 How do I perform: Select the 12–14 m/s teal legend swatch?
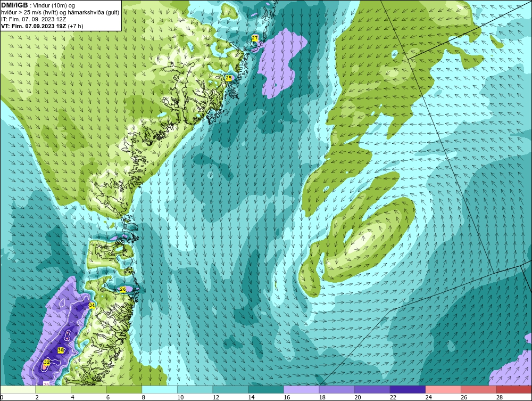pyautogui.click(x=230, y=389)
